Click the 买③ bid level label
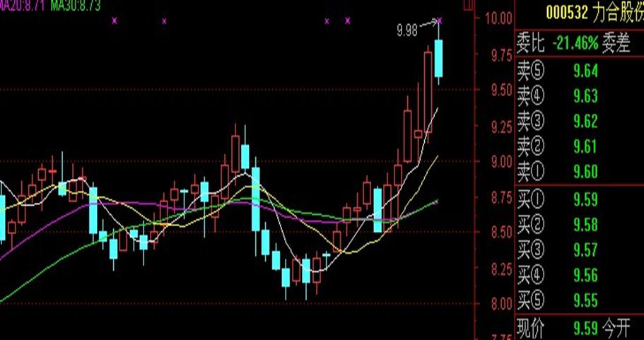The width and height of the screenshot is (644, 340). [530, 250]
